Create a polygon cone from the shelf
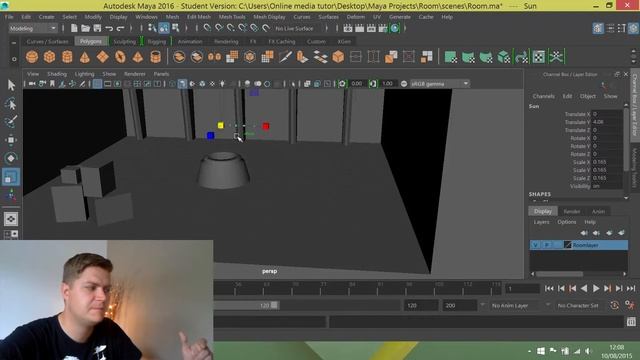This screenshot has width=640, height=360. 84,57
